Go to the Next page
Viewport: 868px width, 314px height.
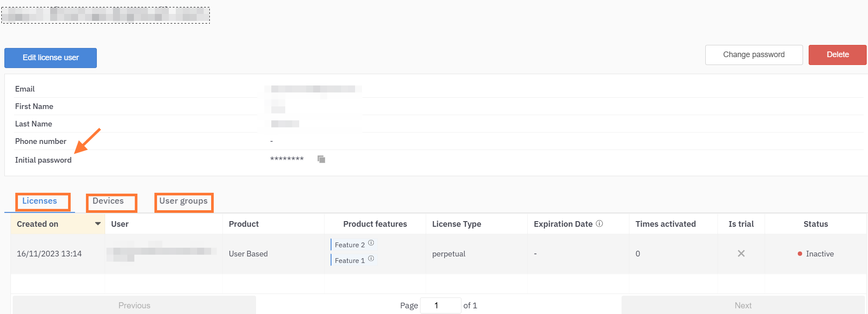point(743,305)
